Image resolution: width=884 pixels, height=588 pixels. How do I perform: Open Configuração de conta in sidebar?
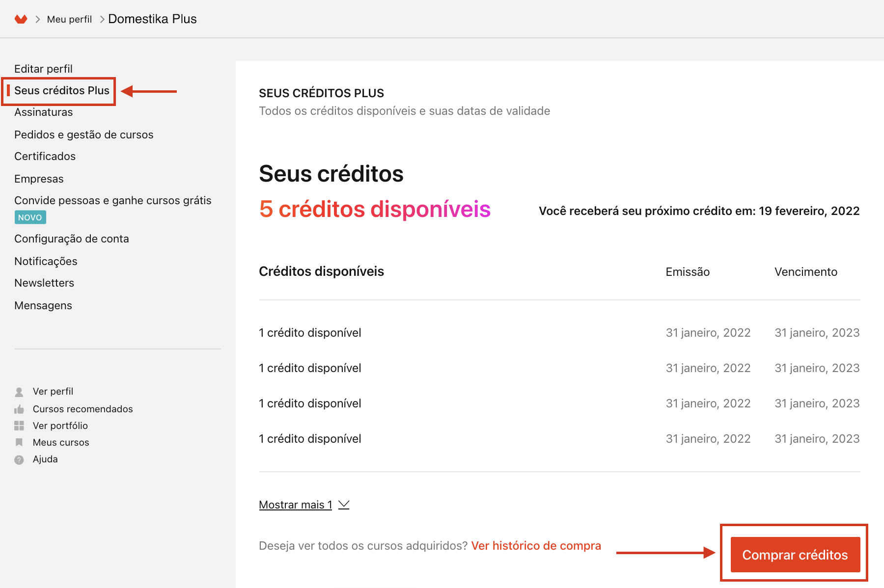pos(72,239)
